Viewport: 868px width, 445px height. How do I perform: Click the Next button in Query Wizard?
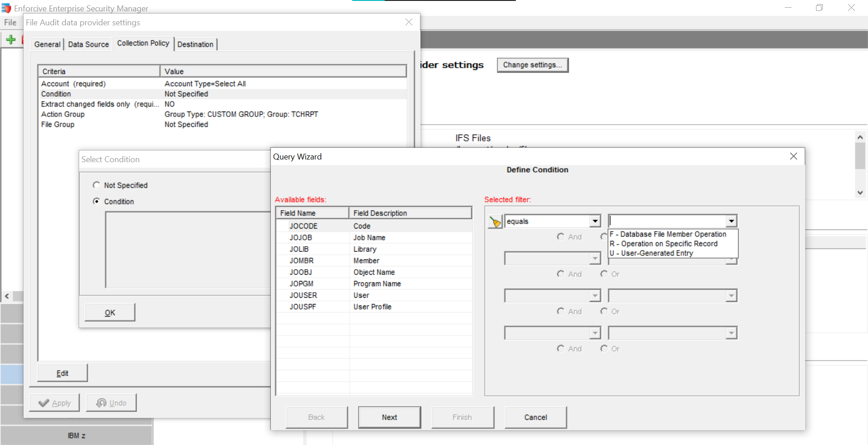[389, 417]
